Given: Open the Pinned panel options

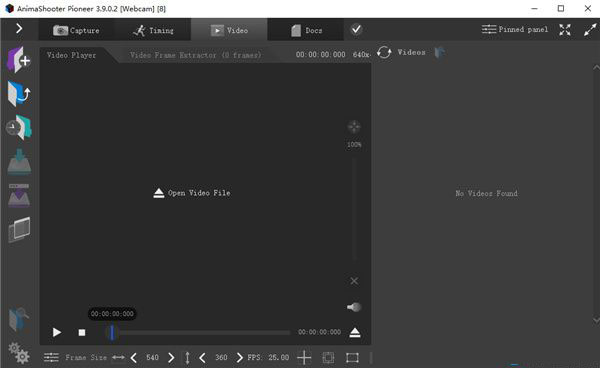Looking at the screenshot, I should 515,29.
